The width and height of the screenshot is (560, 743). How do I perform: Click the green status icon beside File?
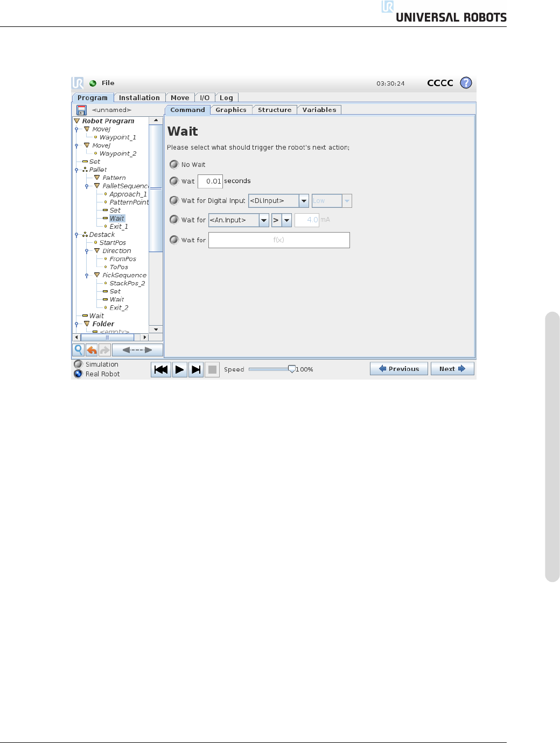93,83
